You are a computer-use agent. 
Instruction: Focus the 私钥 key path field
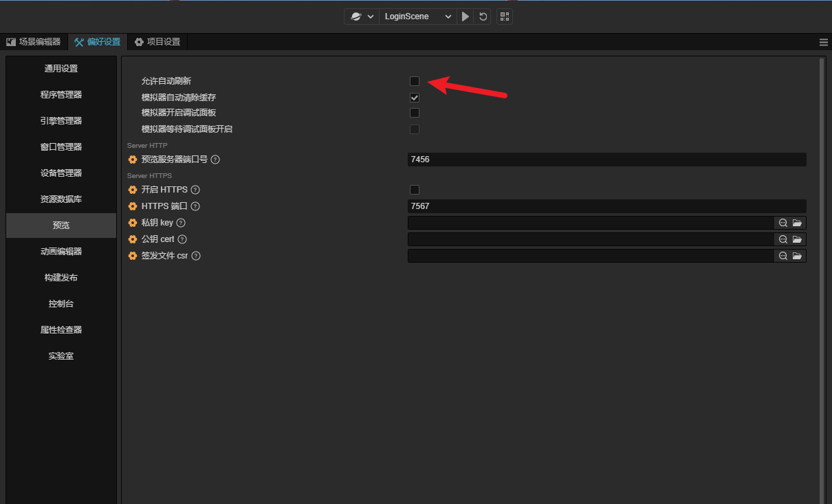pos(591,223)
